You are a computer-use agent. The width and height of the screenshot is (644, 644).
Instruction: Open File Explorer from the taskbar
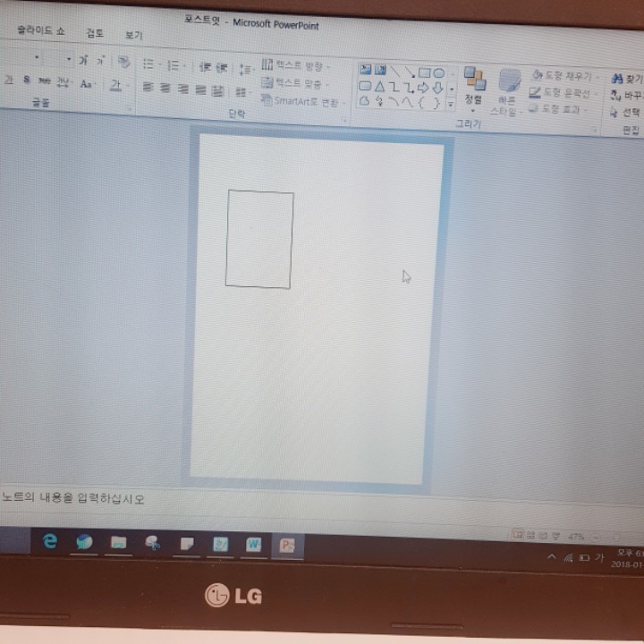pyautogui.click(x=118, y=543)
